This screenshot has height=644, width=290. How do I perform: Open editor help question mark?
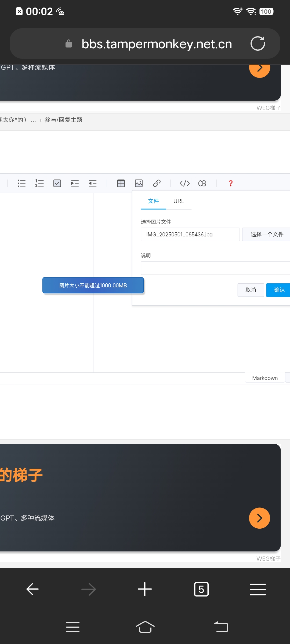231,183
